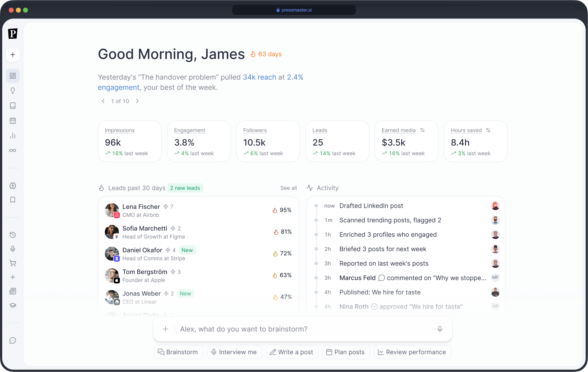Click the microphone in the brainstorm input

[x=440, y=329]
